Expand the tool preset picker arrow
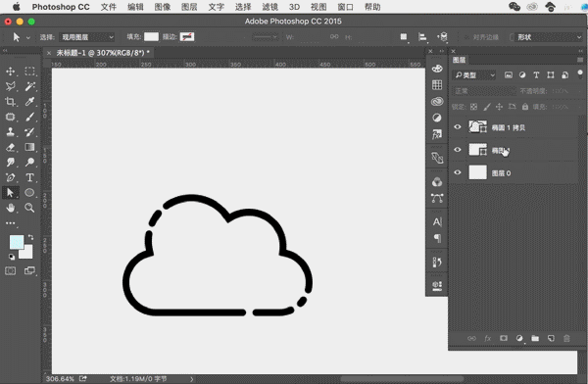Image resolution: width=588 pixels, height=384 pixels. click(28, 37)
